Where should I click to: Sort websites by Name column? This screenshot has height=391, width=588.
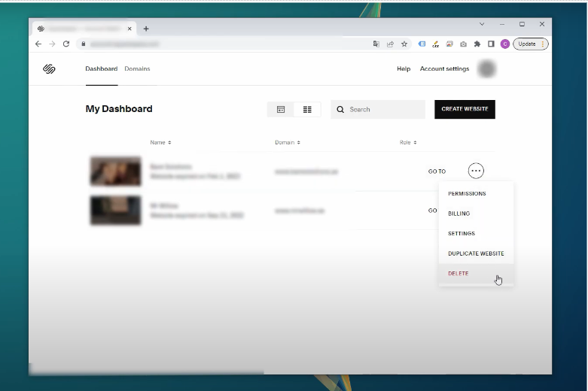coord(160,142)
